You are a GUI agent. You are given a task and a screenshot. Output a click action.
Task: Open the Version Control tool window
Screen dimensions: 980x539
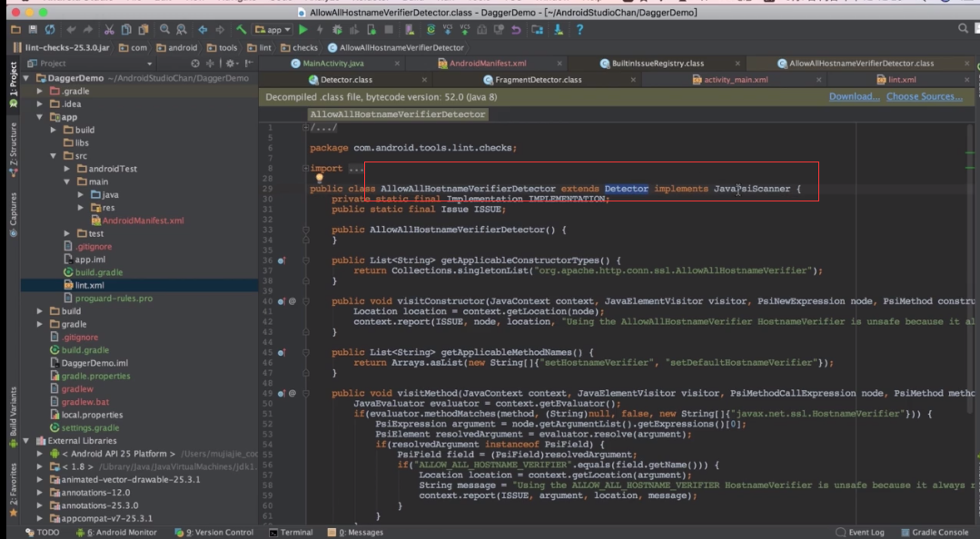click(214, 532)
